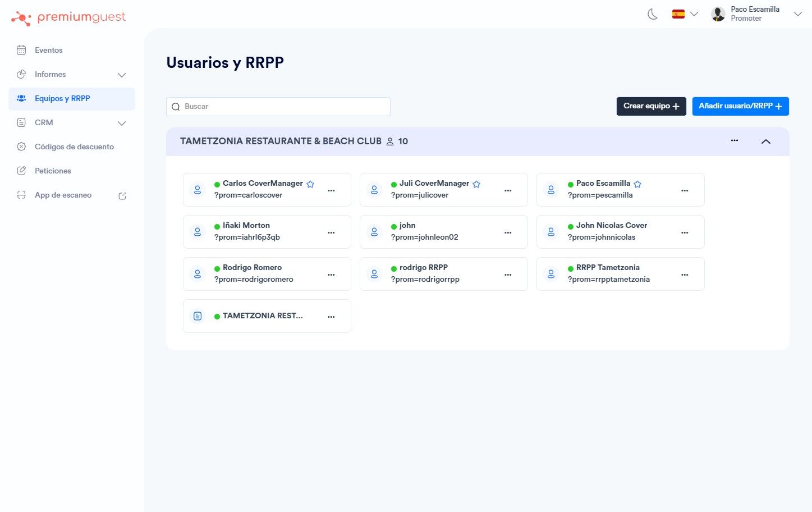Open john user options menu
This screenshot has height=512, width=812.
[x=508, y=232]
